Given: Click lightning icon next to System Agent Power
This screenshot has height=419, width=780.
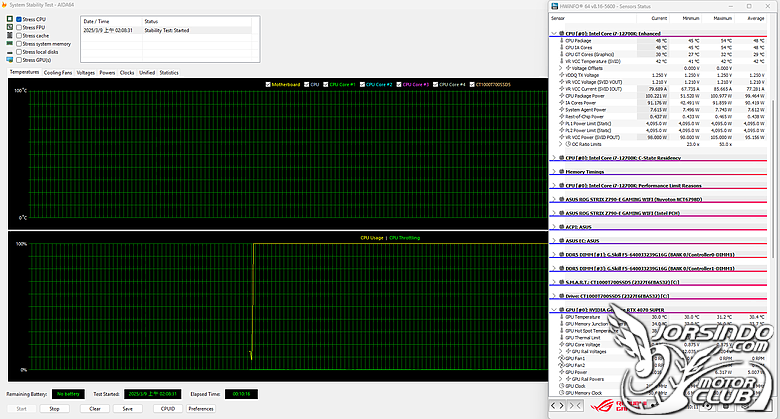Looking at the screenshot, I should click(x=562, y=110).
